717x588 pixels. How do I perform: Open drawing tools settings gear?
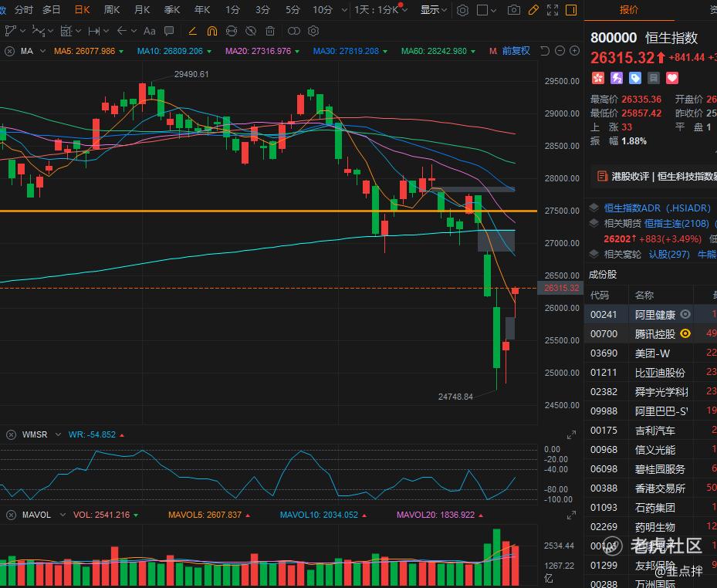click(x=313, y=31)
